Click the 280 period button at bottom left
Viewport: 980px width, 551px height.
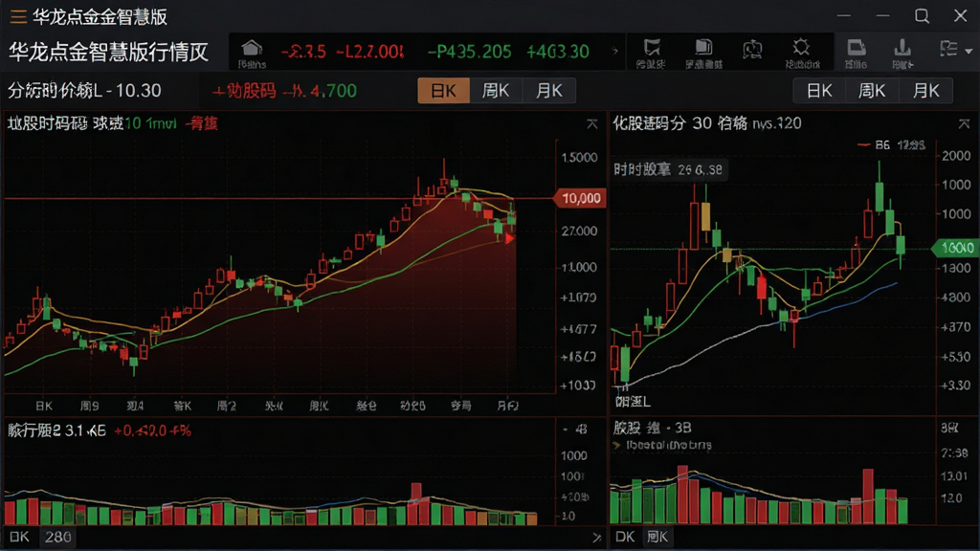[57, 537]
